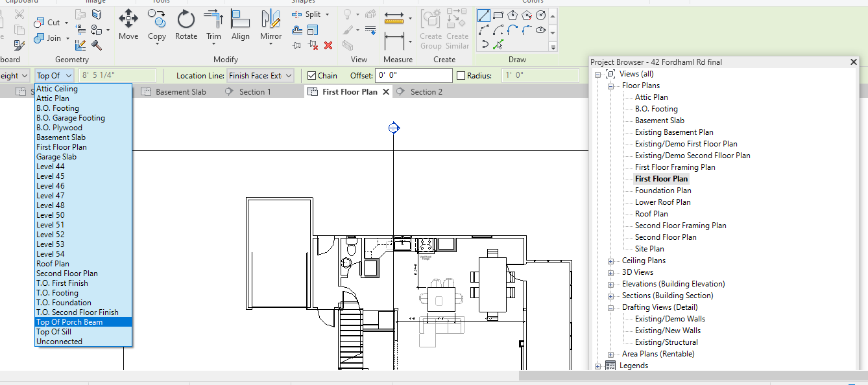Switch to the Section 2 tab

tap(426, 92)
